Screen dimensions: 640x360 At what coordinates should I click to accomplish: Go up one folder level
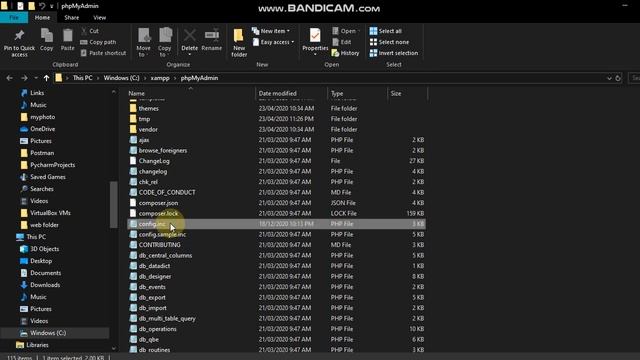(47, 78)
